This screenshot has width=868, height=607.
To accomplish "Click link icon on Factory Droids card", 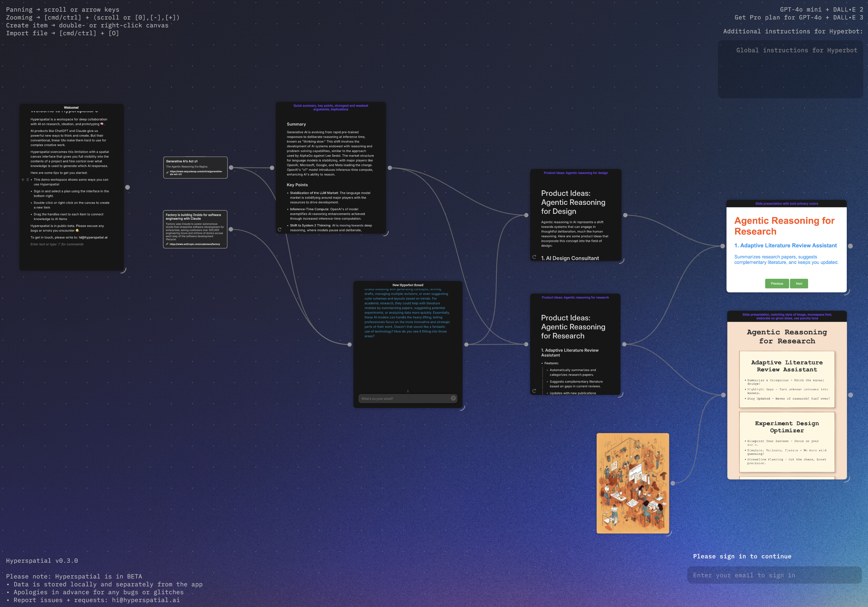I will click(167, 244).
